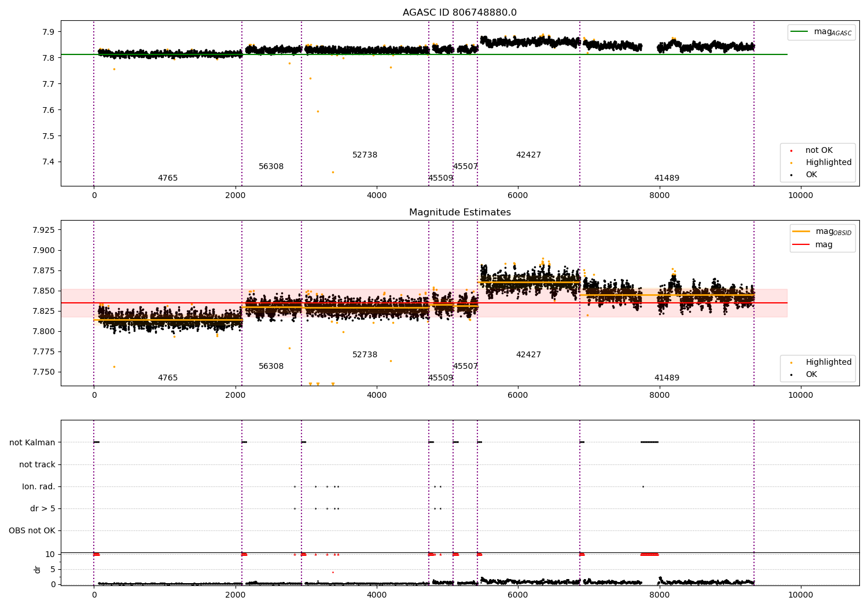Select the orange mag OBSID legend entry
This screenshot has height=608, width=868.
[822, 232]
